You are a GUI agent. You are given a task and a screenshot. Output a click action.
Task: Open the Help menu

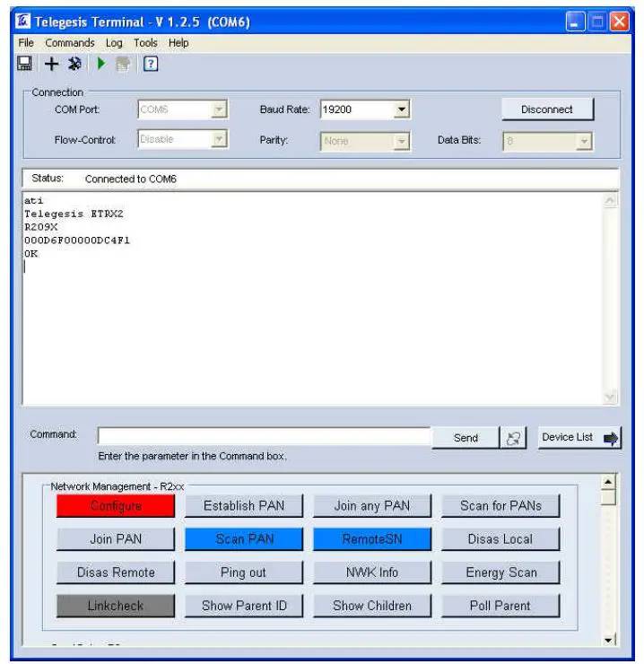click(178, 43)
